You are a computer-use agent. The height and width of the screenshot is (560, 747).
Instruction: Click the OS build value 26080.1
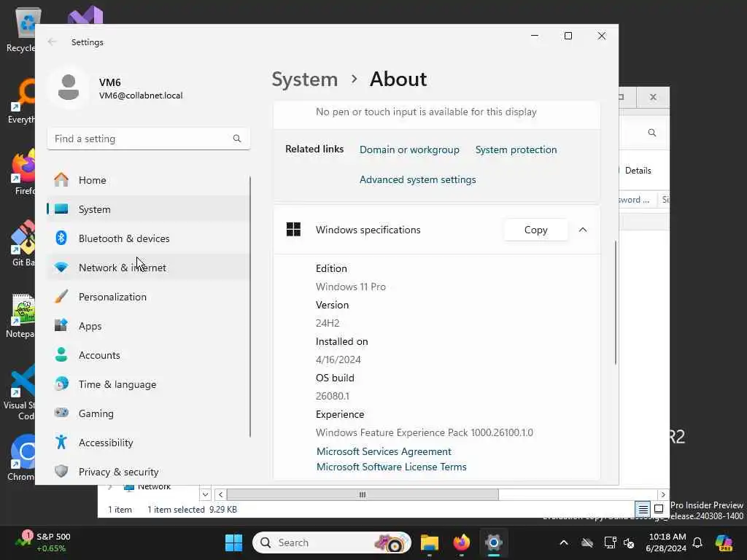pos(333,396)
